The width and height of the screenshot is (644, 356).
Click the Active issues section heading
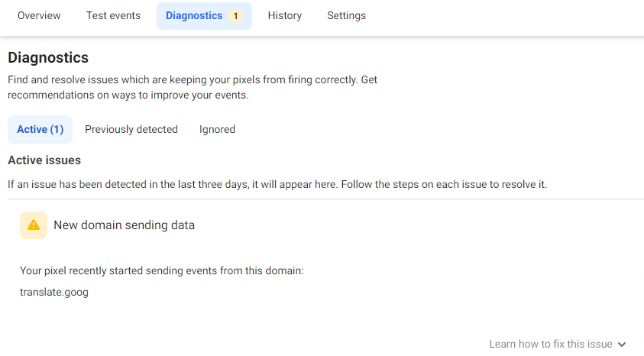[x=44, y=160]
